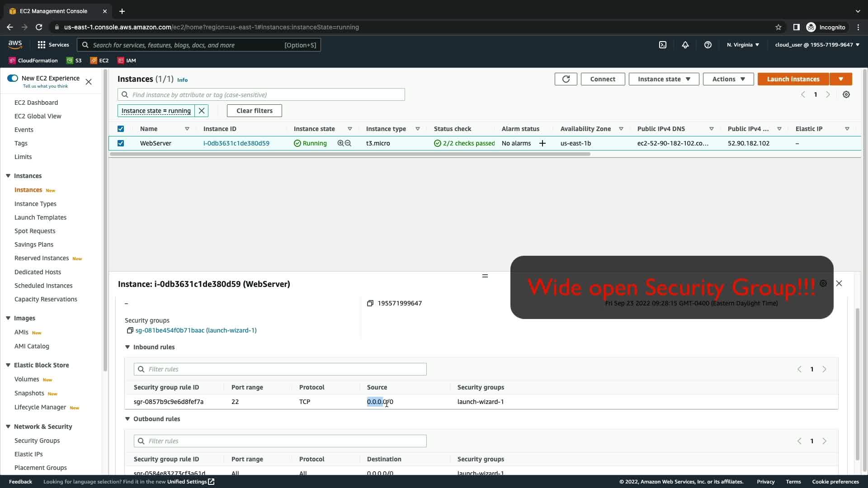Click plus icon to add alarm
Image resolution: width=868 pixels, height=488 pixels.
tap(542, 143)
